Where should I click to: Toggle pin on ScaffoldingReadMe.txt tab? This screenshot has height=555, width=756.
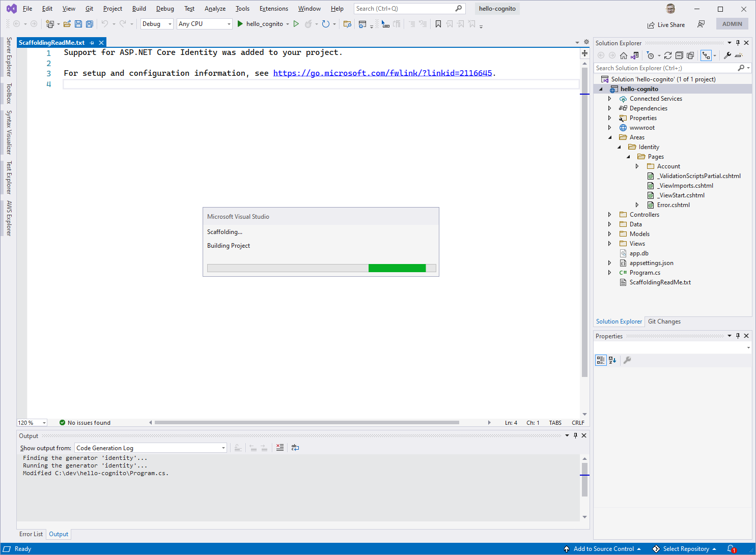point(92,43)
